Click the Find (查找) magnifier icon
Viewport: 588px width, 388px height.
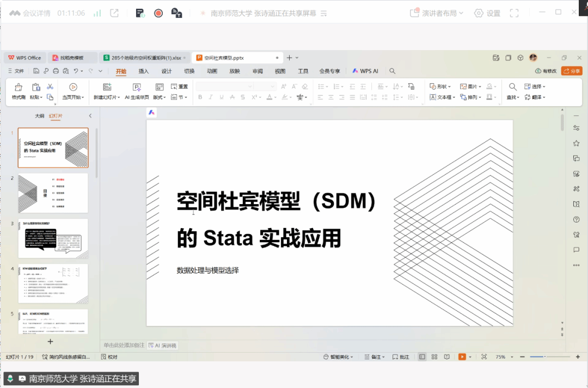[x=512, y=87]
